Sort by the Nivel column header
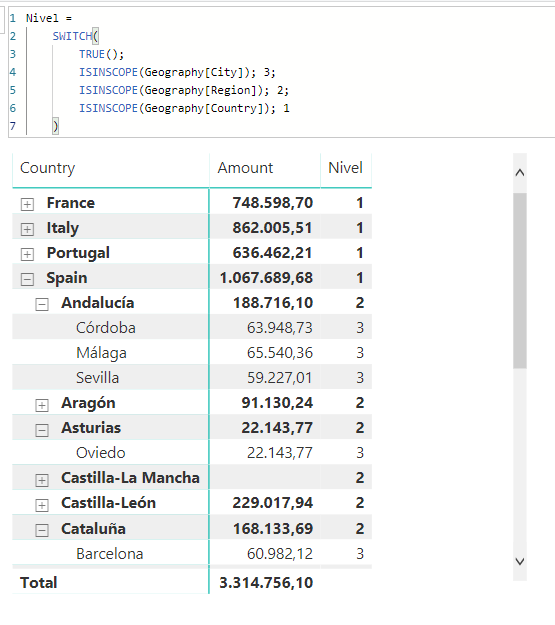Viewport: 555px width, 625px height. [345, 168]
